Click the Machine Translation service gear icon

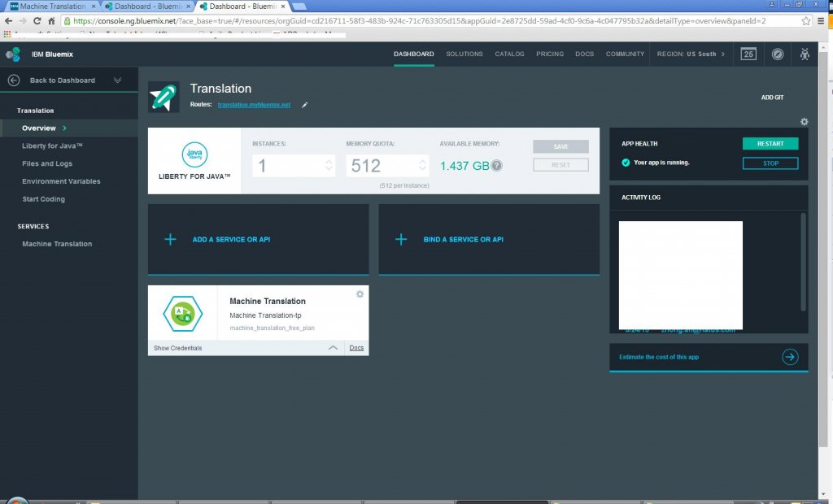click(x=360, y=294)
